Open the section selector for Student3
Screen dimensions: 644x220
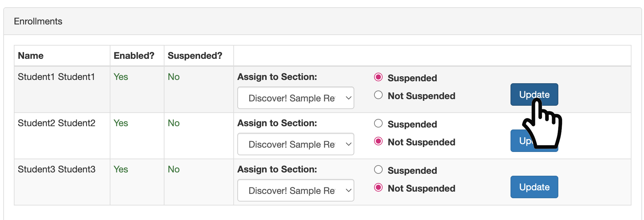click(x=296, y=191)
